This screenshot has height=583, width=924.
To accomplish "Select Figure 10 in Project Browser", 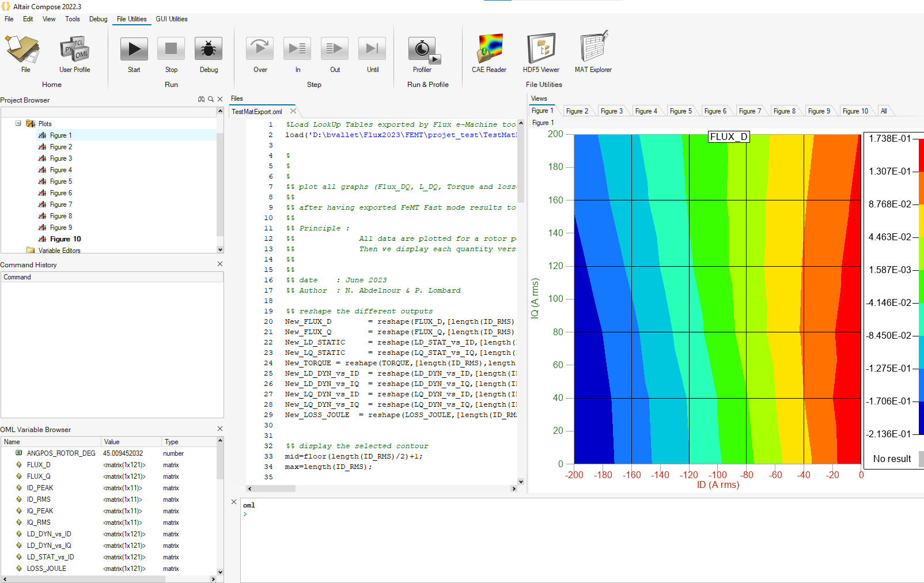I will [x=65, y=239].
